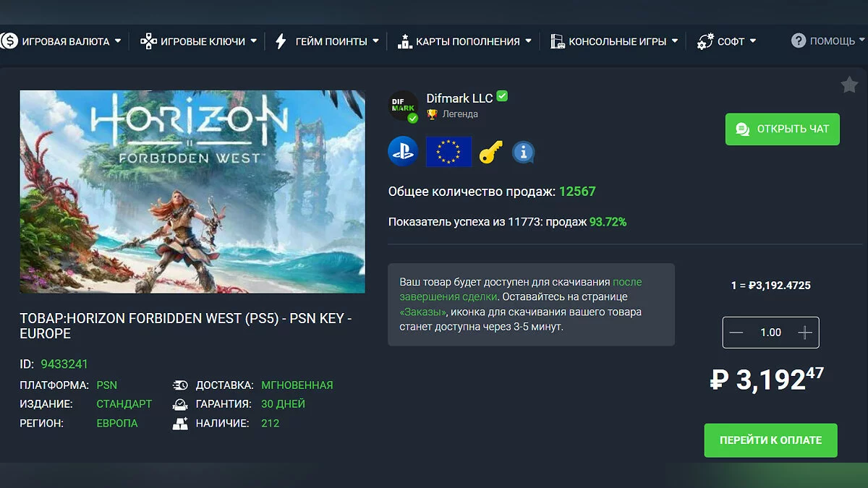Expand the Игровая валюта dropdown
This screenshot has height=488, width=868.
coord(61,41)
